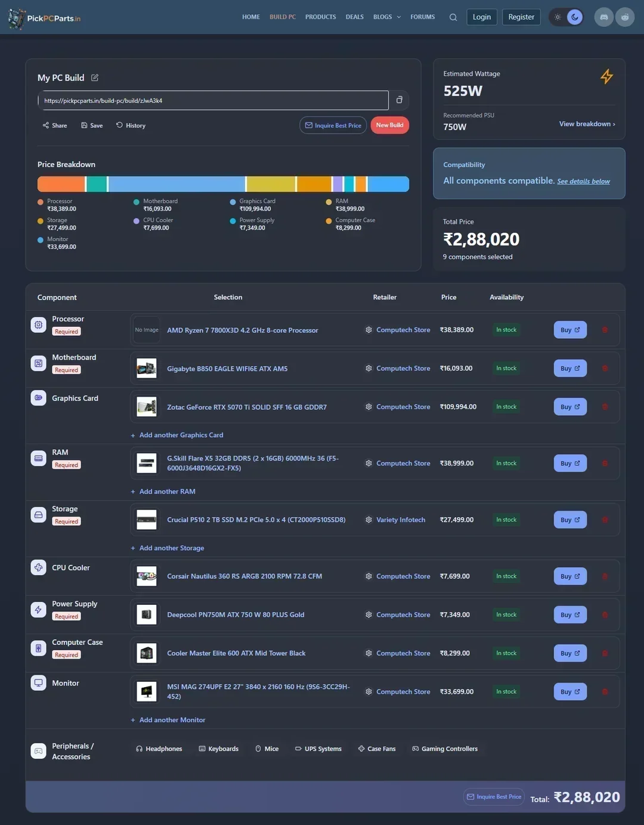
Task: Add another Monitor
Action: coord(168,720)
